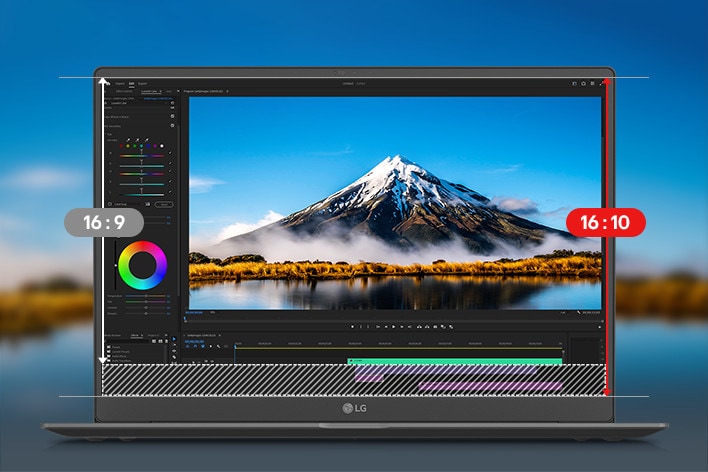Viewport: 708px width, 472px height.
Task: Pick the Set Color eyedropper
Action: click(x=128, y=140)
